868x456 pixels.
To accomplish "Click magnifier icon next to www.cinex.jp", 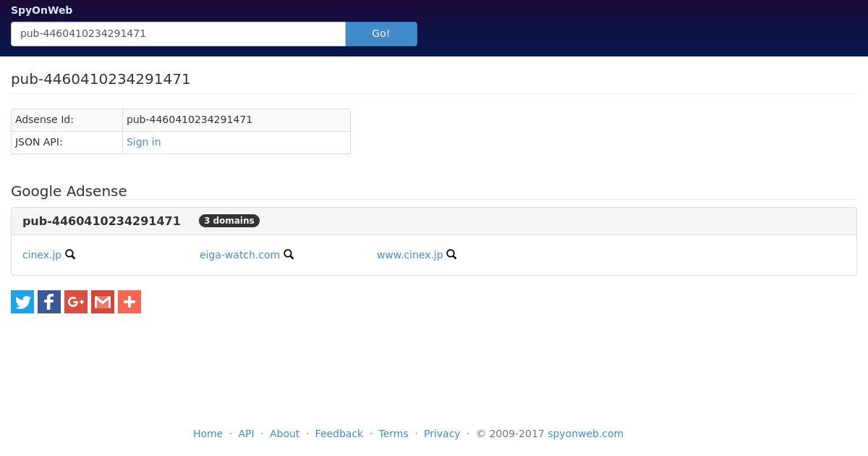I will pyautogui.click(x=451, y=255).
